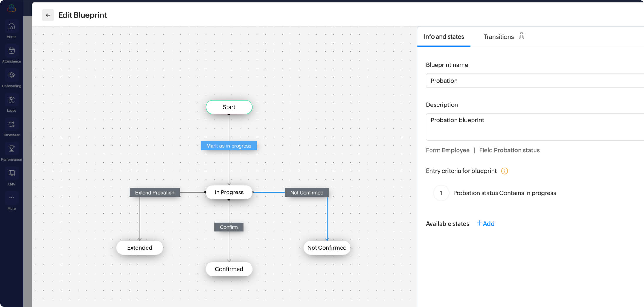This screenshot has height=307, width=644.
Task: Select the Info and states tab
Action: (x=444, y=37)
